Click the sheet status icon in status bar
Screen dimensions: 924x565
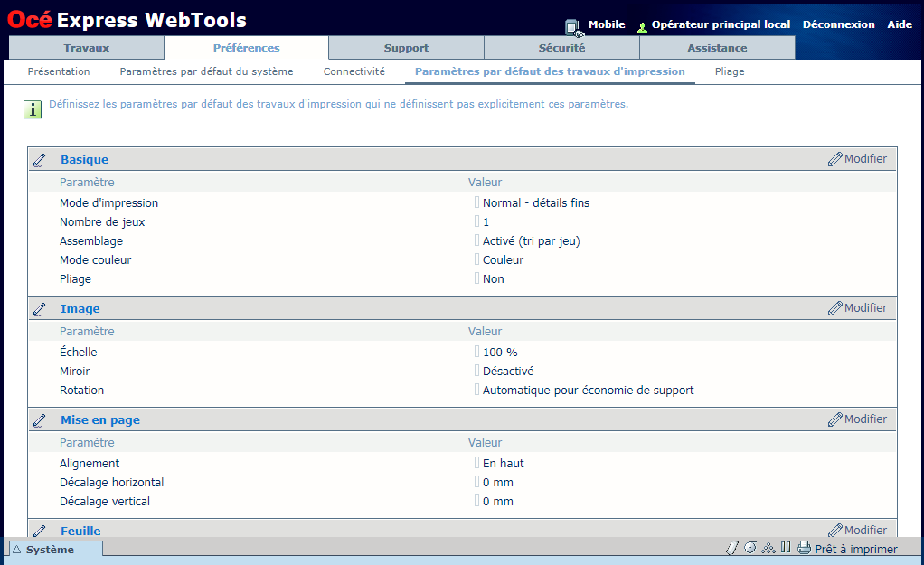(732, 548)
